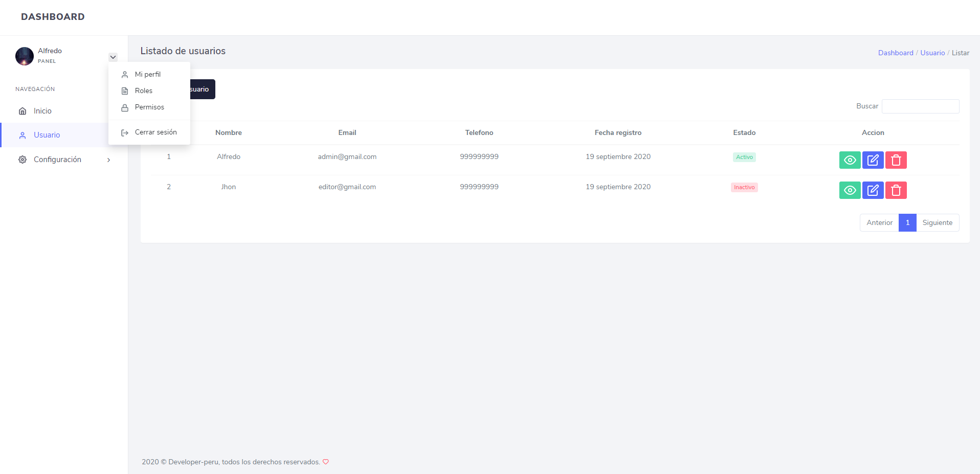
Task: Open Configuración in the navigation sidebar
Action: 64,160
